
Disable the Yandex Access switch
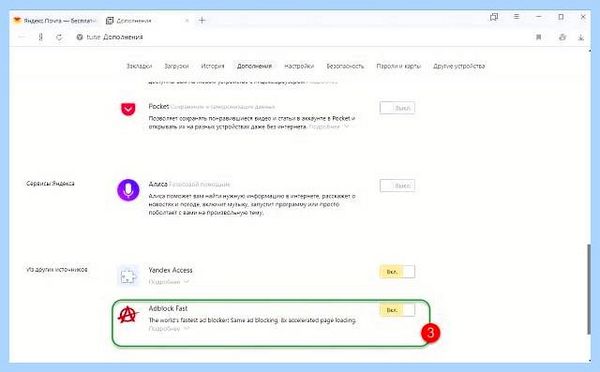pos(397,272)
